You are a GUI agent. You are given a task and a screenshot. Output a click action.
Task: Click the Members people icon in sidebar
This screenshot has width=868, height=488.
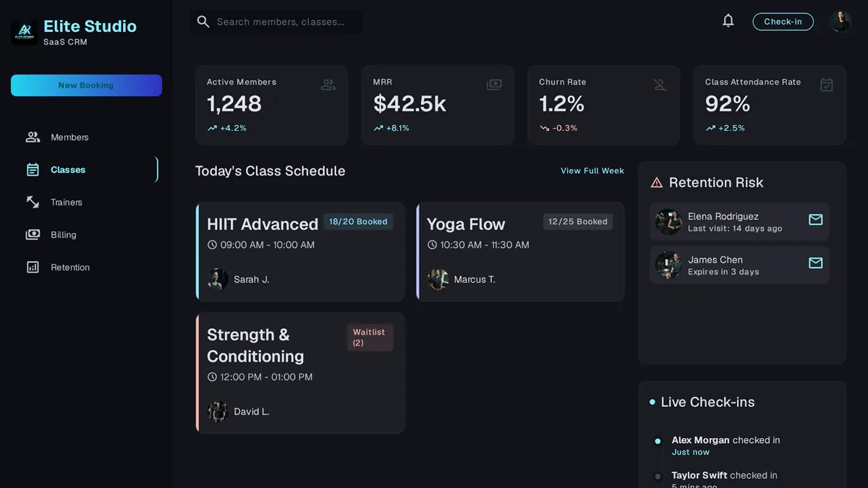(33, 137)
